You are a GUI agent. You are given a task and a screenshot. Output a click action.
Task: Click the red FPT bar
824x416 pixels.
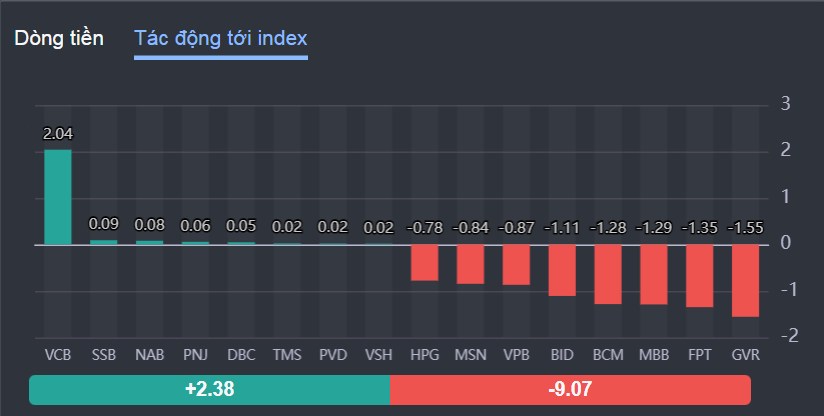pos(699,275)
